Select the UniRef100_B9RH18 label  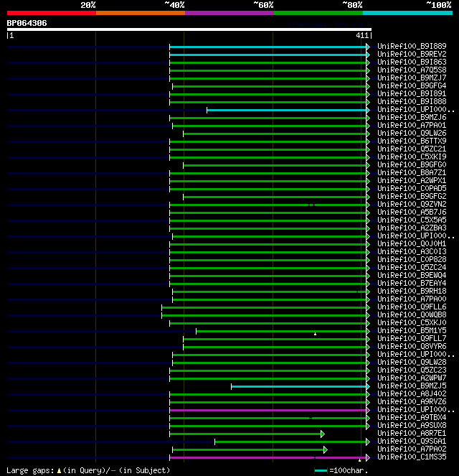[x=412, y=291]
